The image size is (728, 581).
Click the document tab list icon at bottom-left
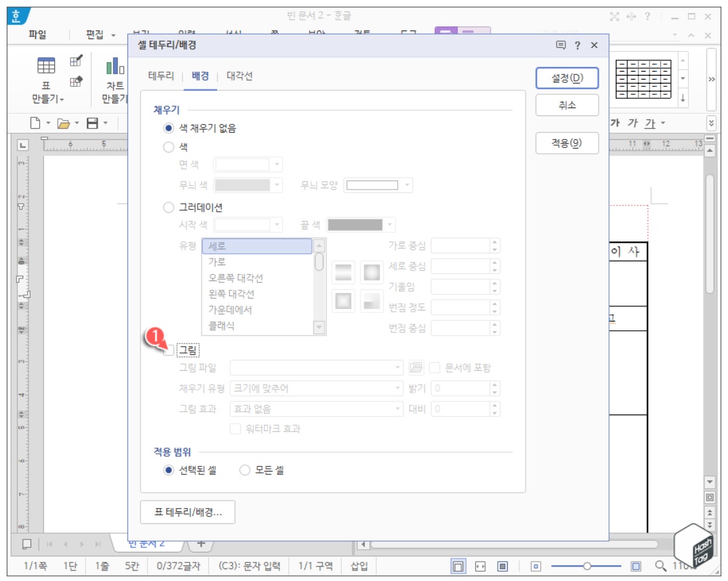(x=27, y=544)
